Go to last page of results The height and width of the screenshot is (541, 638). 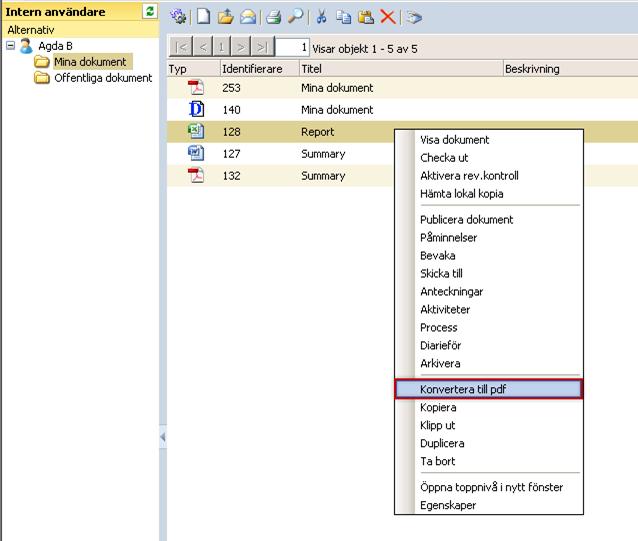[263, 47]
